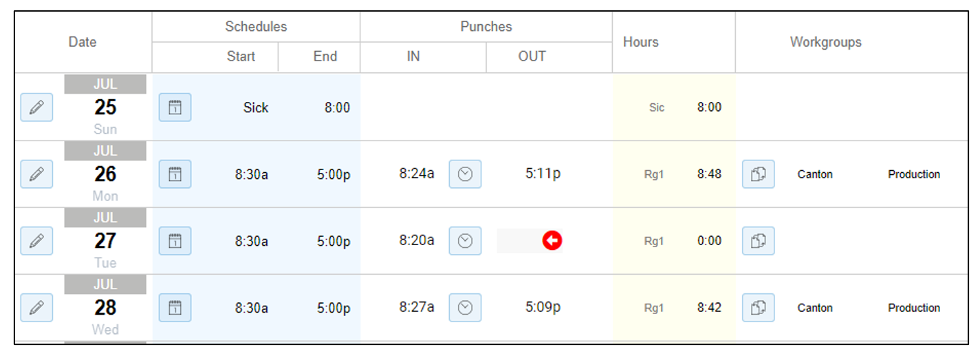
Task: Click the schedule calendar icon on Jul 26
Action: tap(175, 174)
